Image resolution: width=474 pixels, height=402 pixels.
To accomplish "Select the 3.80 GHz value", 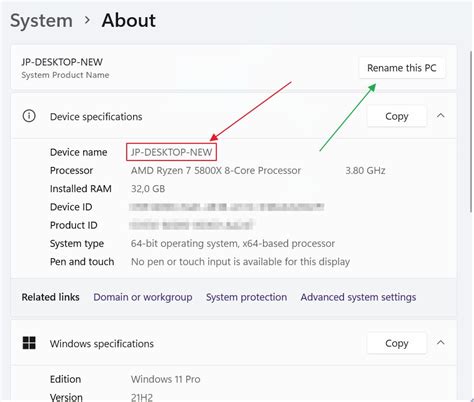I will click(x=365, y=171).
